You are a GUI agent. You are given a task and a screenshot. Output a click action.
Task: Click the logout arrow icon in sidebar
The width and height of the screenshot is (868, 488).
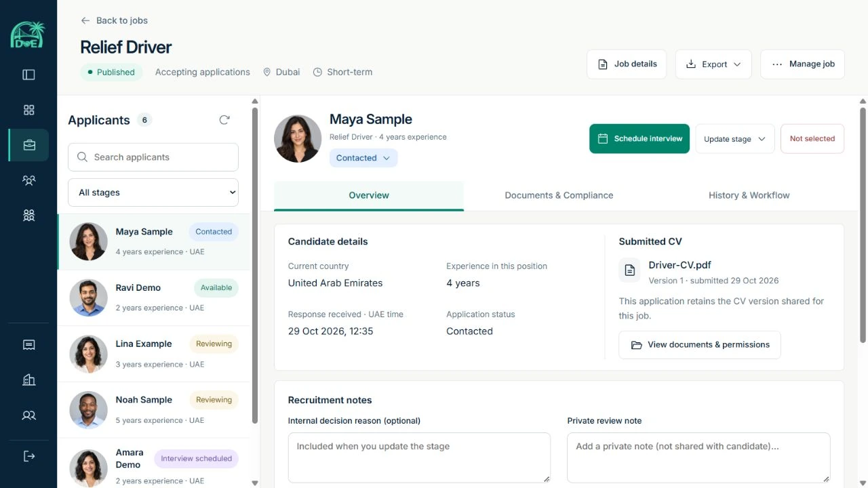[28, 456]
